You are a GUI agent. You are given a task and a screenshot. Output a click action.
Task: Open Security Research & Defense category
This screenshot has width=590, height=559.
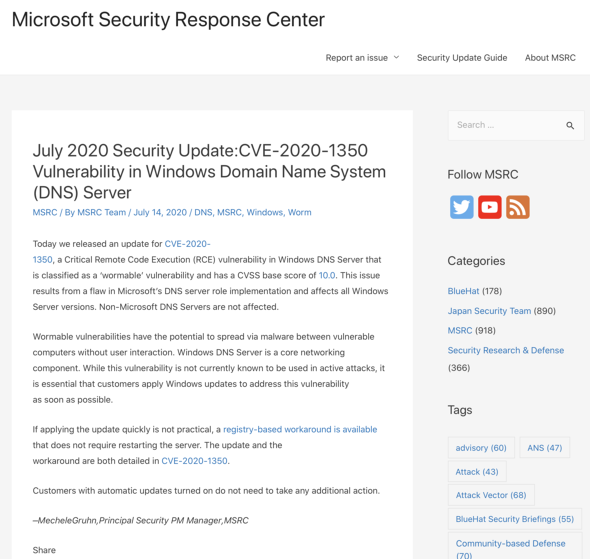click(x=506, y=350)
